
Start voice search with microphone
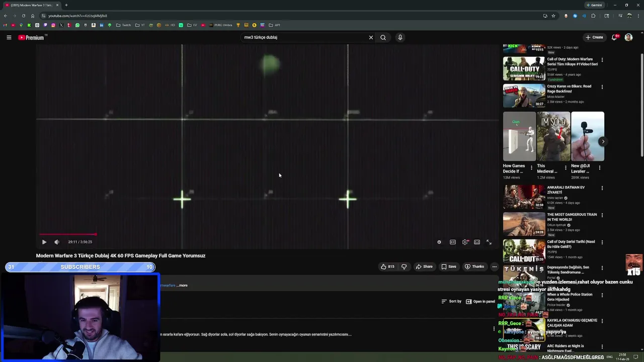400,37
